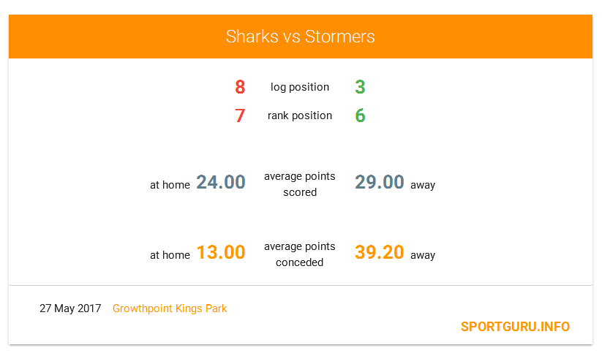602x364 pixels.
Task: Click the Sharks vs Stormers title
Action: [x=300, y=37]
